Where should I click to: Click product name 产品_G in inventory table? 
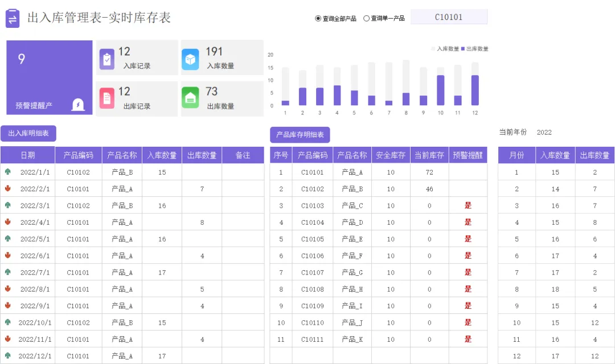point(352,272)
